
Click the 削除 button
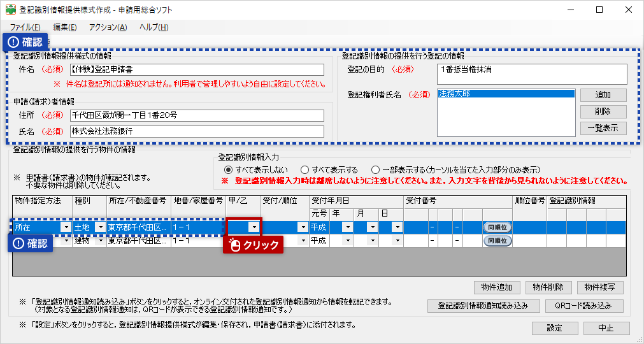pyautogui.click(x=603, y=111)
